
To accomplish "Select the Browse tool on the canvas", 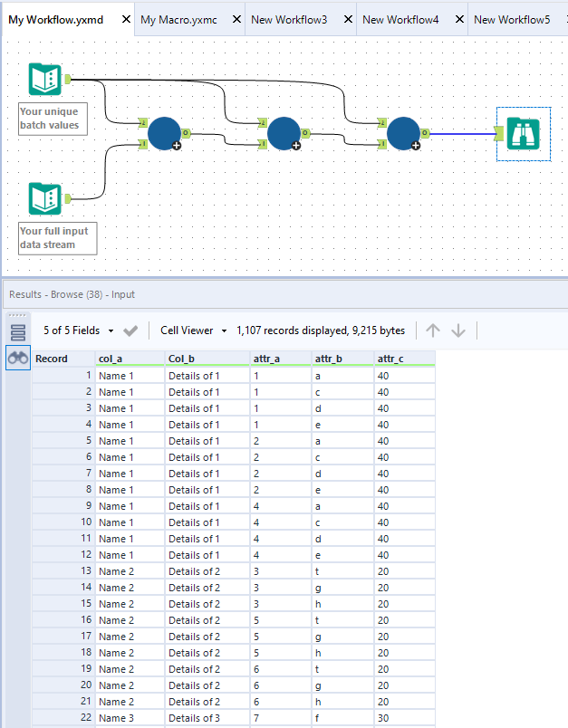I will tap(523, 134).
